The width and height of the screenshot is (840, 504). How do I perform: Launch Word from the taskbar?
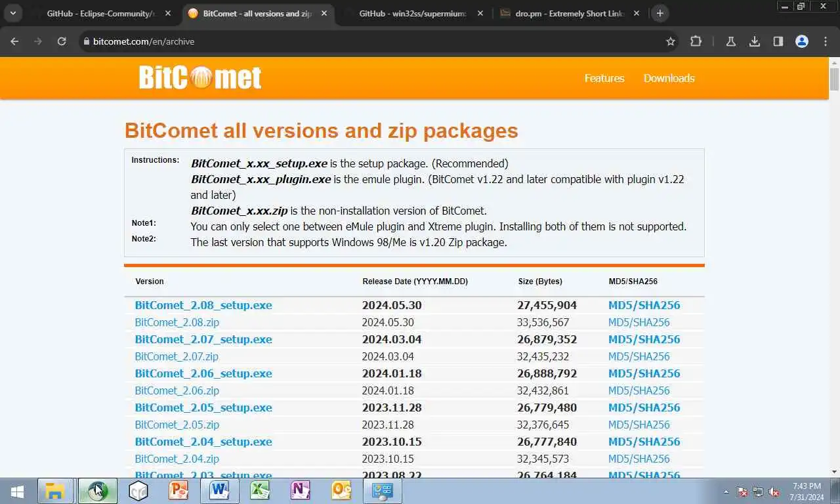(219, 491)
